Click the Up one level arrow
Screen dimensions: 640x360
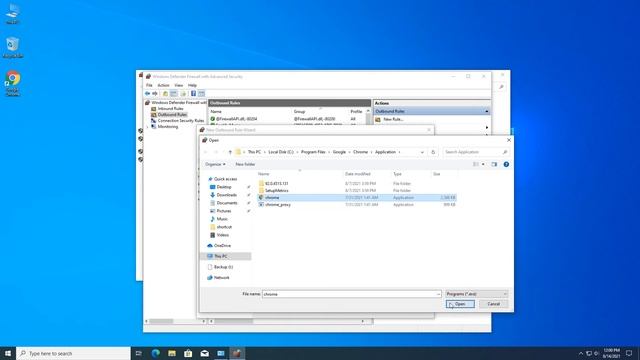(230, 152)
